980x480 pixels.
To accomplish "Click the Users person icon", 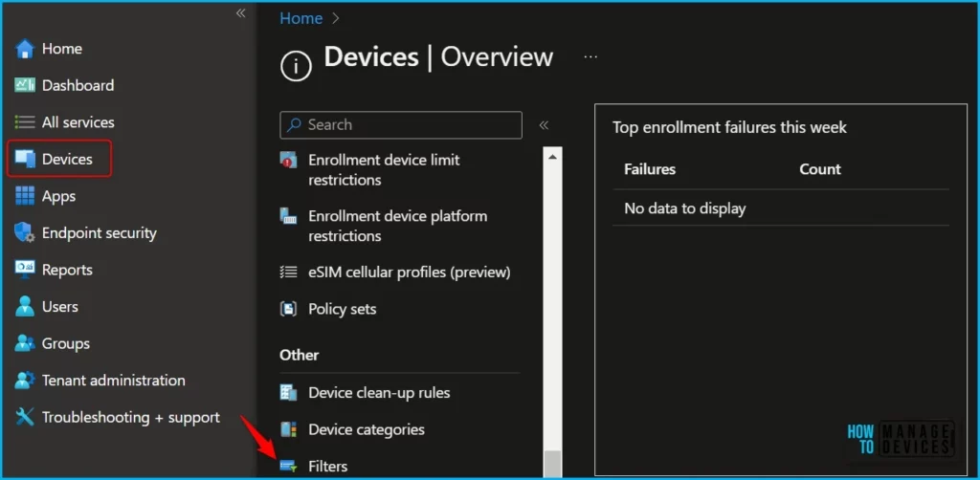I will (x=24, y=307).
